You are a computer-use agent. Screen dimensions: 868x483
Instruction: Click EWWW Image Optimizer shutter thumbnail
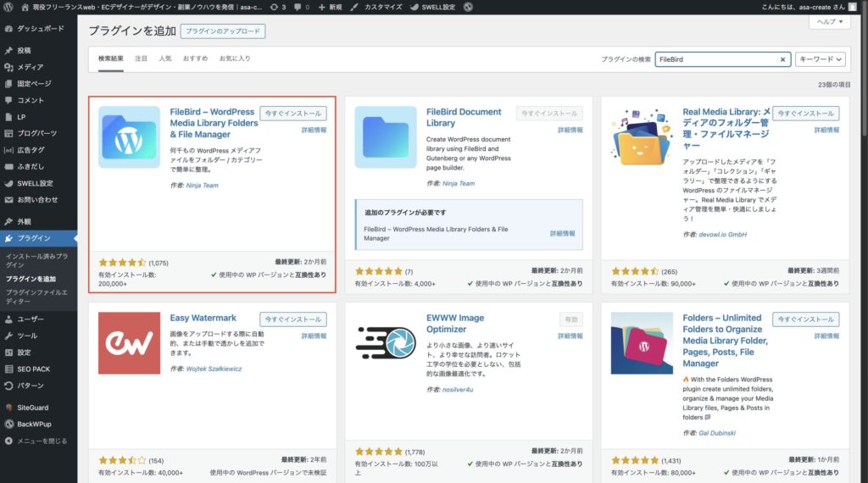pyautogui.click(x=386, y=342)
